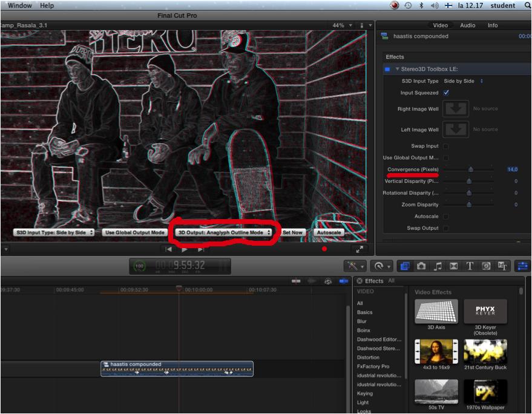Toggle Stereo3D Toolbox LE effect on/off
The width and height of the screenshot is (532, 414).
[387, 69]
